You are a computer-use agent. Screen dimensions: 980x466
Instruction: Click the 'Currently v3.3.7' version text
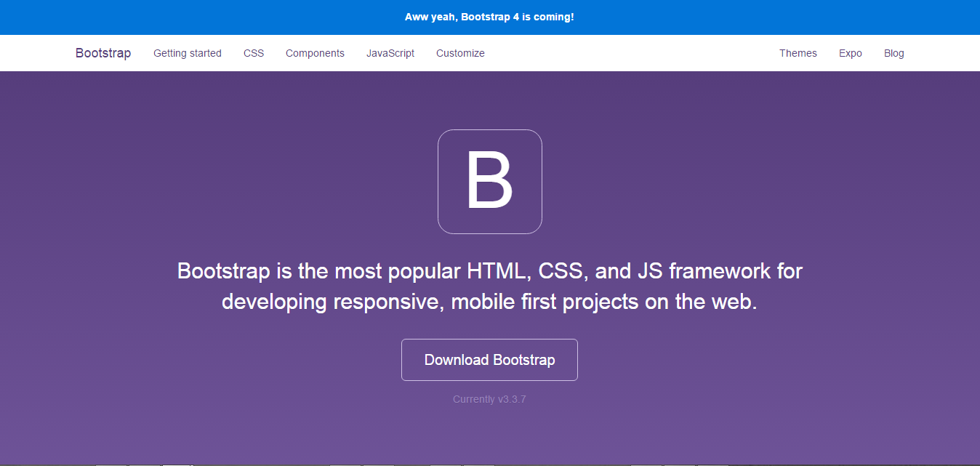489,399
